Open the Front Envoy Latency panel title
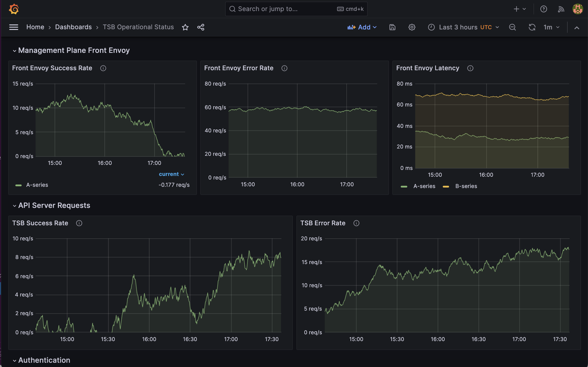Image resolution: width=588 pixels, height=367 pixels. point(428,68)
